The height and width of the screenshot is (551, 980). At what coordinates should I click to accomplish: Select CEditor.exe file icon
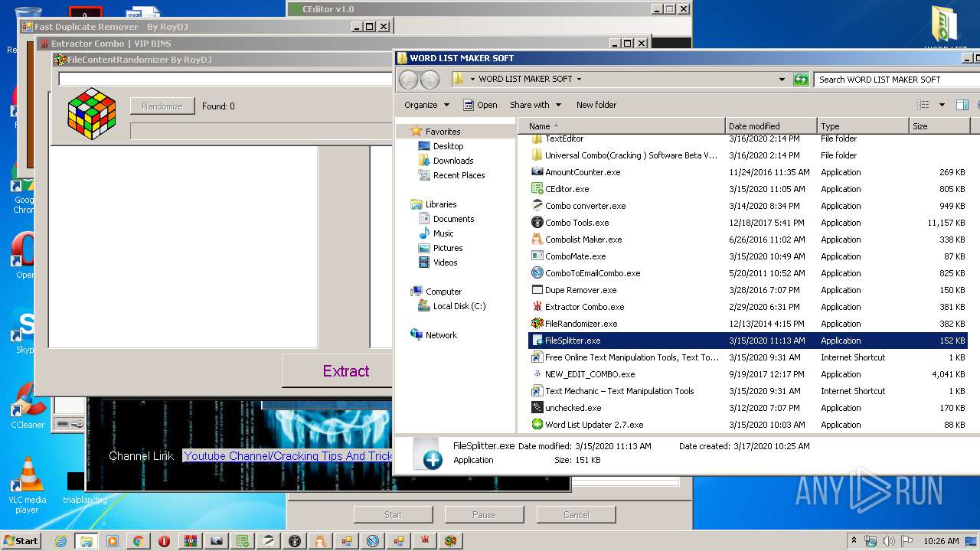pyautogui.click(x=537, y=189)
